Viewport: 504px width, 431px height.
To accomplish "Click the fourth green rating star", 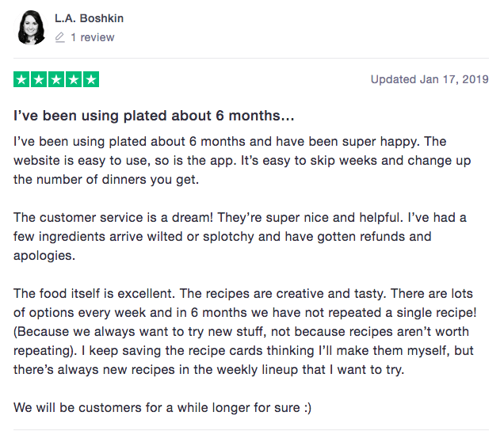I will tap(74, 79).
